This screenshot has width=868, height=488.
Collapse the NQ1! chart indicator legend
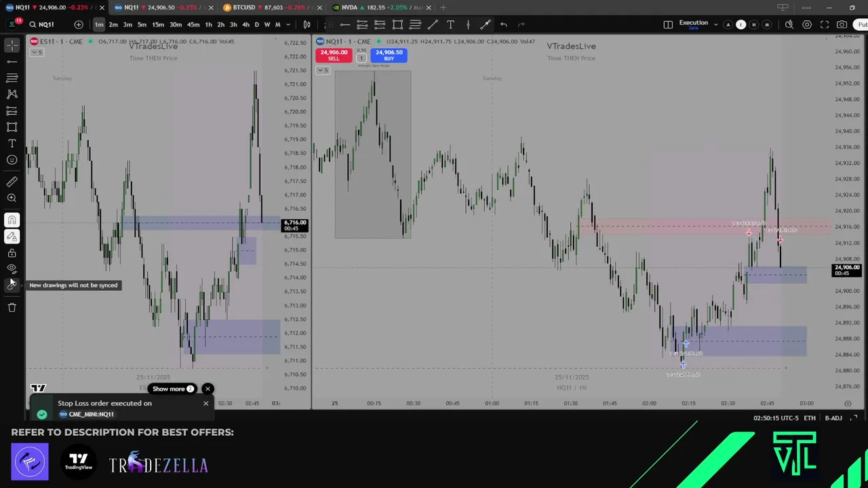pos(323,70)
